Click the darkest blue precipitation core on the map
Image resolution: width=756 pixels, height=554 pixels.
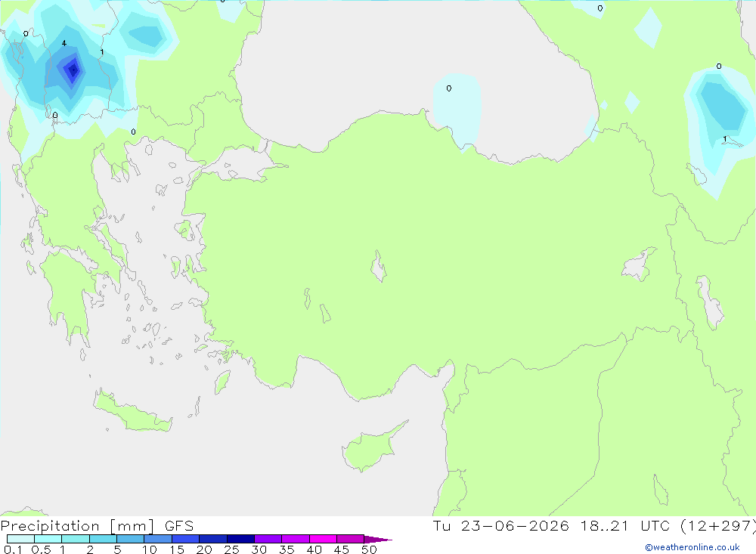(73, 70)
